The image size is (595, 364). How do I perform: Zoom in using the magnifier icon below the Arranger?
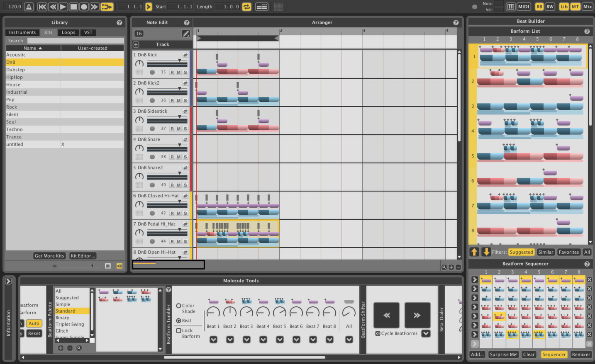click(444, 267)
